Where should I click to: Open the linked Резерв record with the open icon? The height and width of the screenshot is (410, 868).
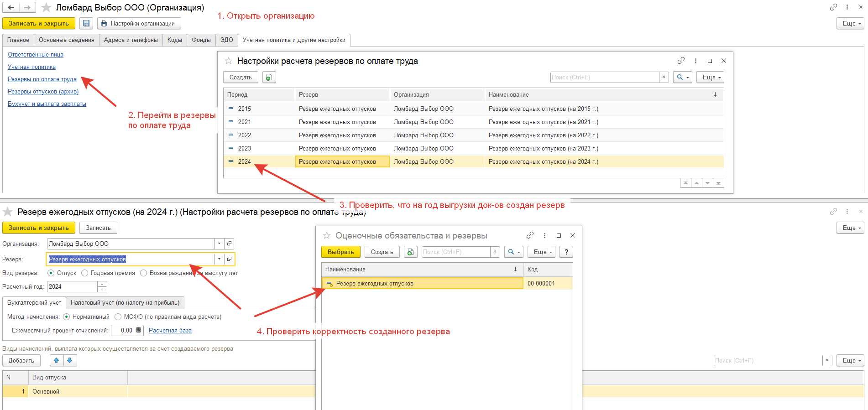tap(230, 259)
